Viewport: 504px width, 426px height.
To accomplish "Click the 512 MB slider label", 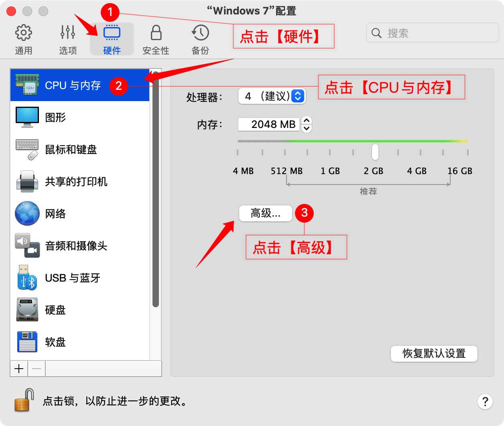I will click(287, 171).
